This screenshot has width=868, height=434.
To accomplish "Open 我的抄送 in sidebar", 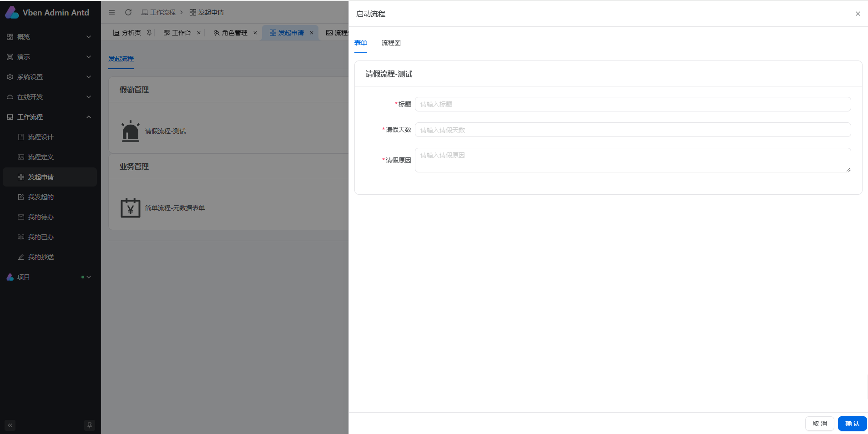I will (50, 257).
